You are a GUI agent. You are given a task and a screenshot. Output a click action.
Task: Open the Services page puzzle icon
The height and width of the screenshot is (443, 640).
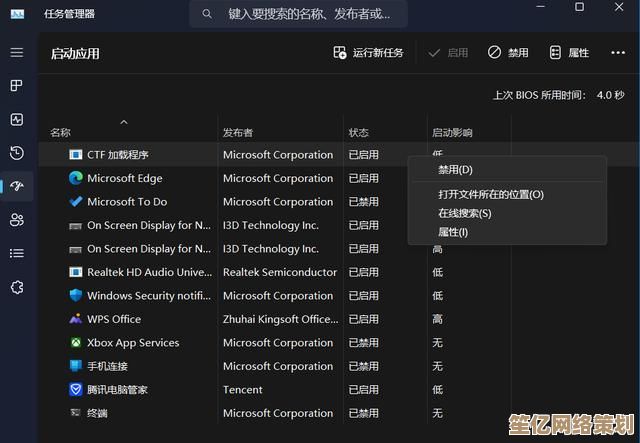[x=17, y=287]
